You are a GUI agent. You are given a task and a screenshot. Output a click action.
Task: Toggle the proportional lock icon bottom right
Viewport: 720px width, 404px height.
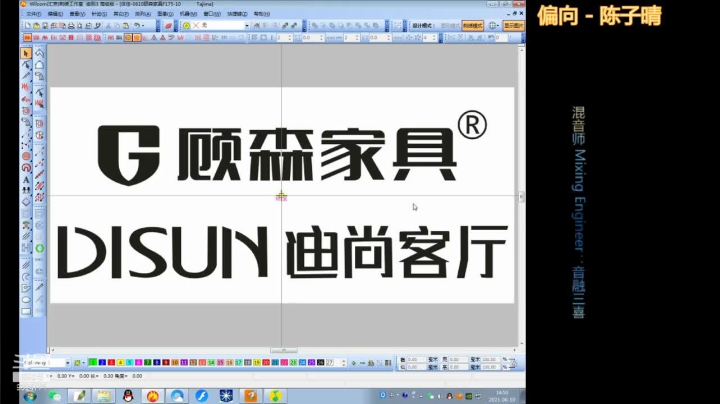coord(513,364)
